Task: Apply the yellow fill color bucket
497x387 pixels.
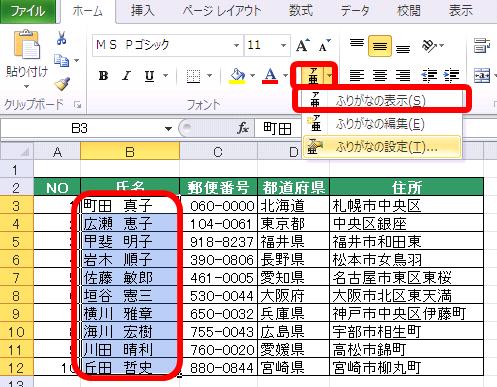Action: 237,76
